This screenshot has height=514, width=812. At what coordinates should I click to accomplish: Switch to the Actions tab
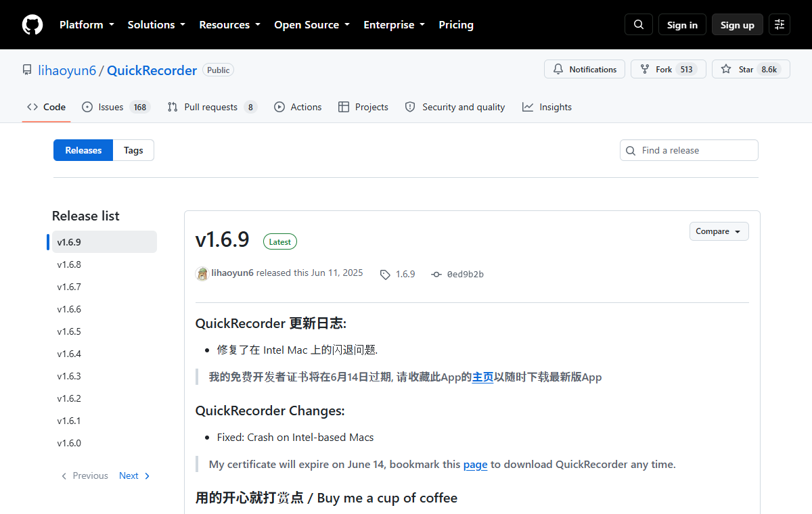pyautogui.click(x=298, y=107)
